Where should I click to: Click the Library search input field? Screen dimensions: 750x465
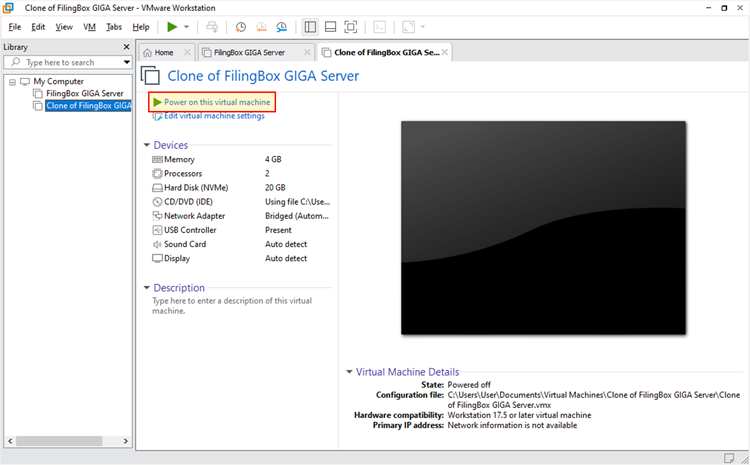(70, 62)
